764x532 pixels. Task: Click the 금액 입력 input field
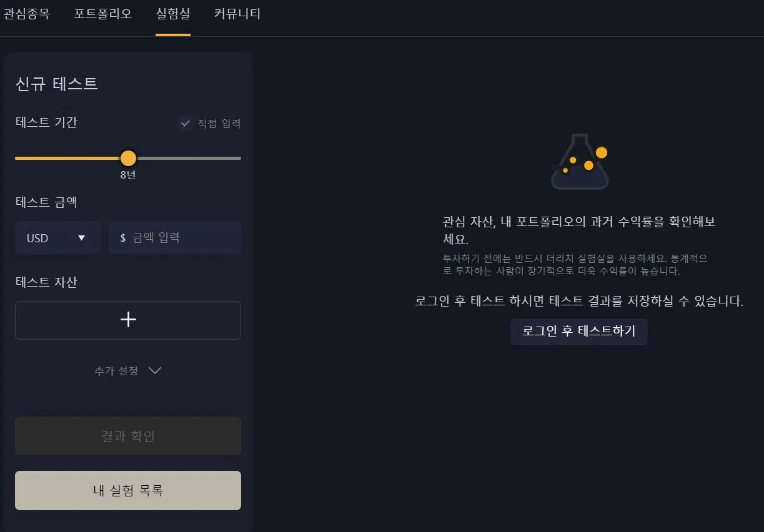175,237
